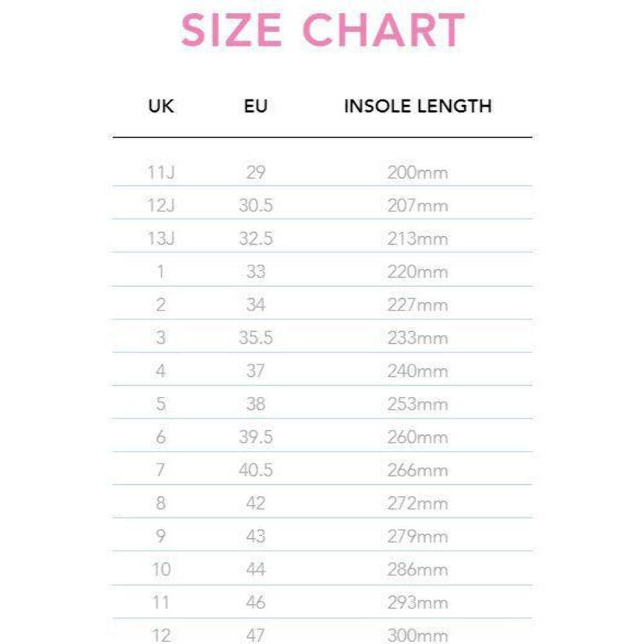Select EU size 40.5 cell
Image resolution: width=644 pixels, height=644 pixels.
coord(256,470)
